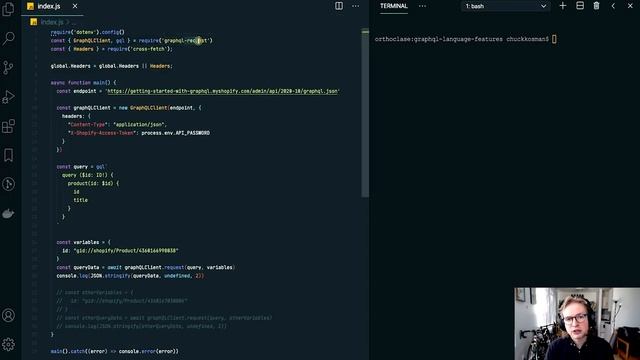This screenshot has height=360, width=640.
Task: Click 'async function main()' line
Action: 83,82
